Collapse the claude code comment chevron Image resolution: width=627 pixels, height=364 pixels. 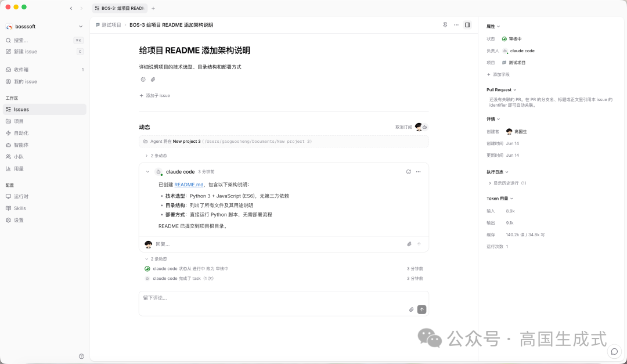pos(147,172)
